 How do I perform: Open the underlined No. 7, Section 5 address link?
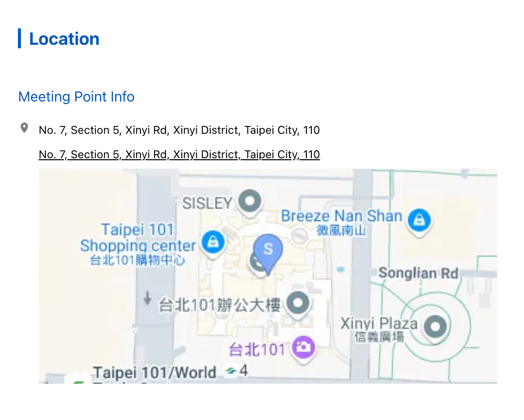click(179, 155)
